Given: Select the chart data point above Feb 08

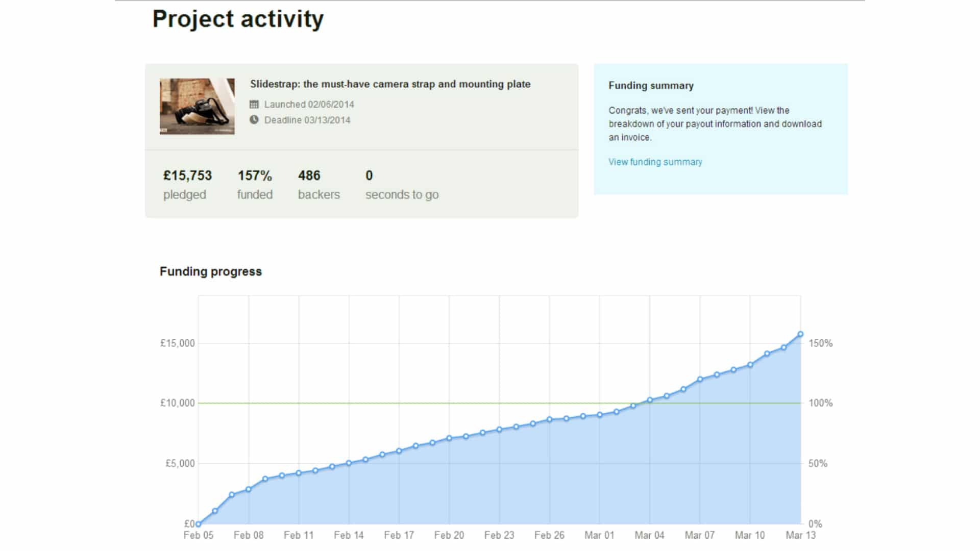Looking at the screenshot, I should tap(249, 489).
